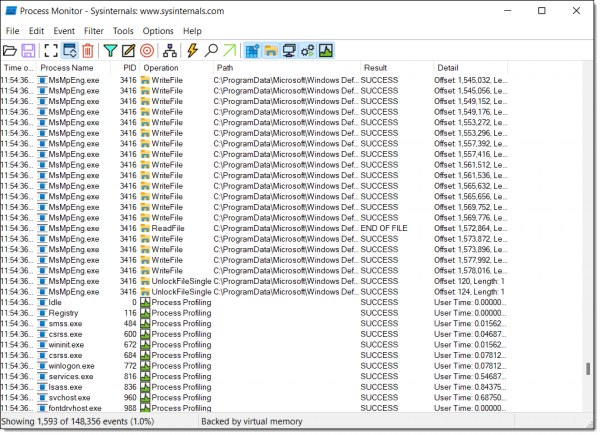The width and height of the screenshot is (600, 435).
Task: Toggle the Autoscroll toolbar icon
Action: pos(70,51)
